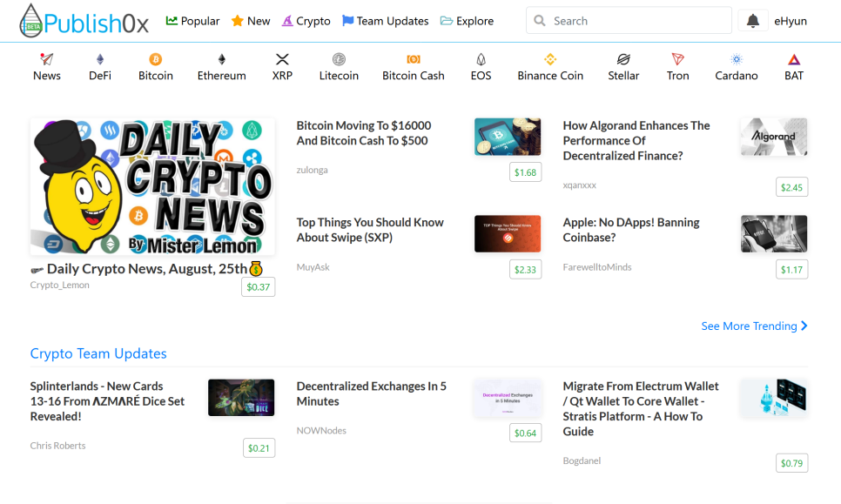This screenshot has width=841, height=504.
Task: Click the Popular chart icon
Action: click(x=172, y=20)
